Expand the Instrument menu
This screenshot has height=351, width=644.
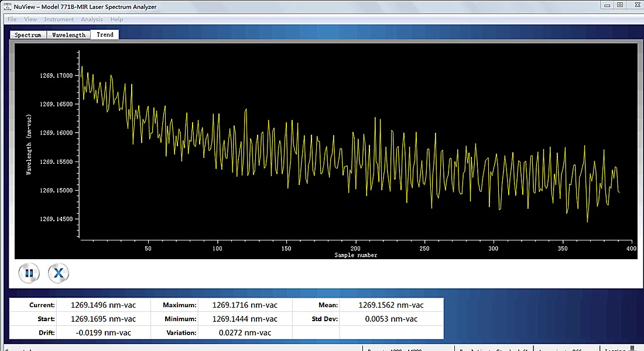point(59,19)
